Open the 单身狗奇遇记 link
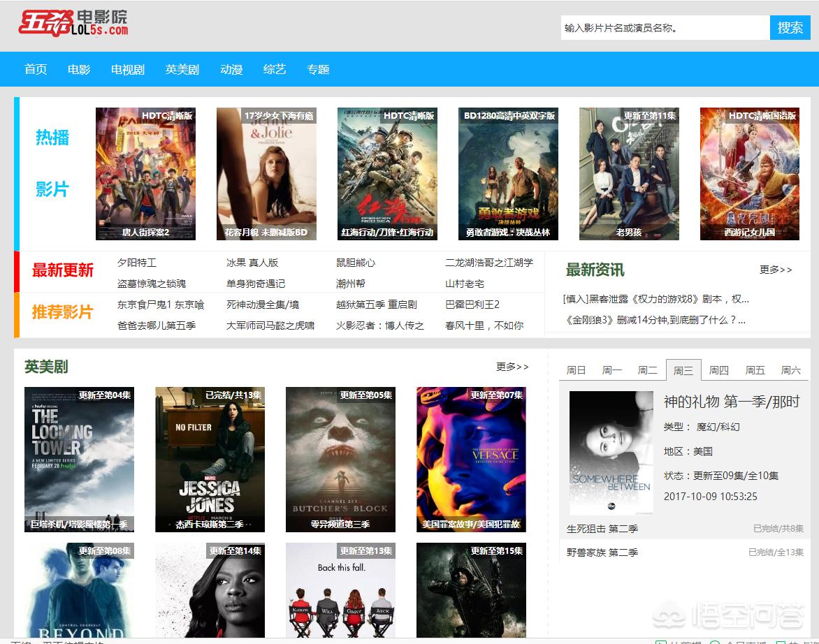The image size is (819, 644). point(256,284)
